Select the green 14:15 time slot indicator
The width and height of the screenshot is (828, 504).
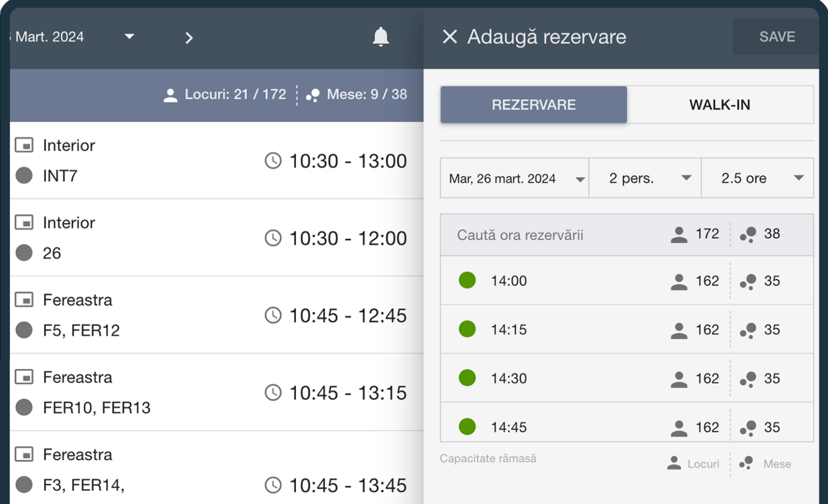467,329
